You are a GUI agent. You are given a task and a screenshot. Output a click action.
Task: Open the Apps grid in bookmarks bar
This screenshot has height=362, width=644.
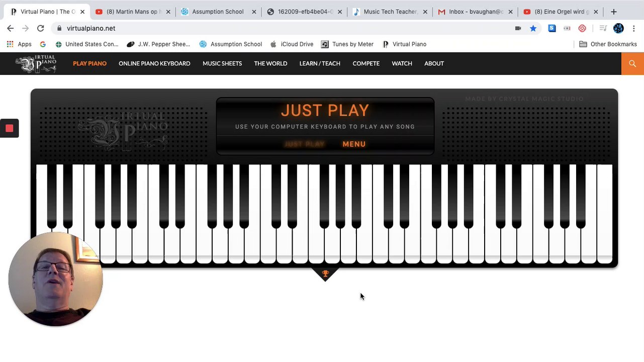[19, 44]
